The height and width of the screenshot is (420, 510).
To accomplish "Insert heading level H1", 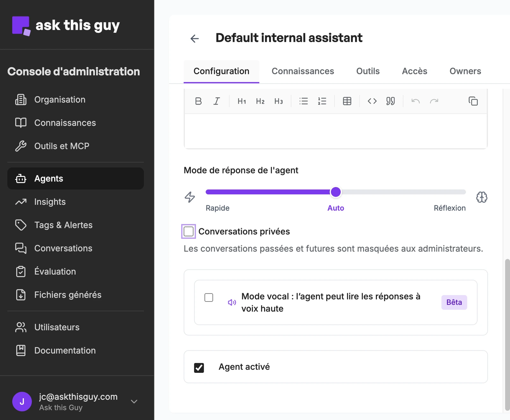I will pos(242,101).
